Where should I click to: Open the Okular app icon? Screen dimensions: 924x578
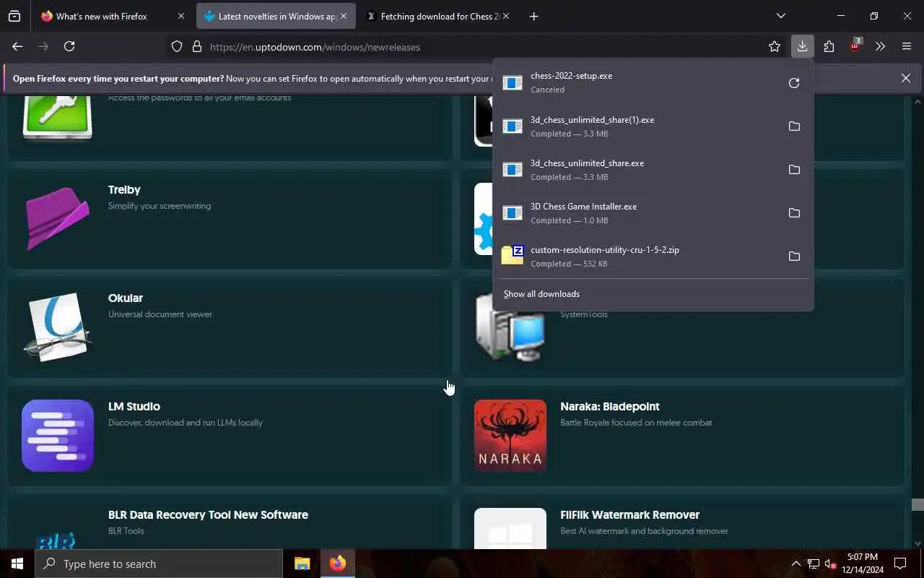tap(58, 327)
